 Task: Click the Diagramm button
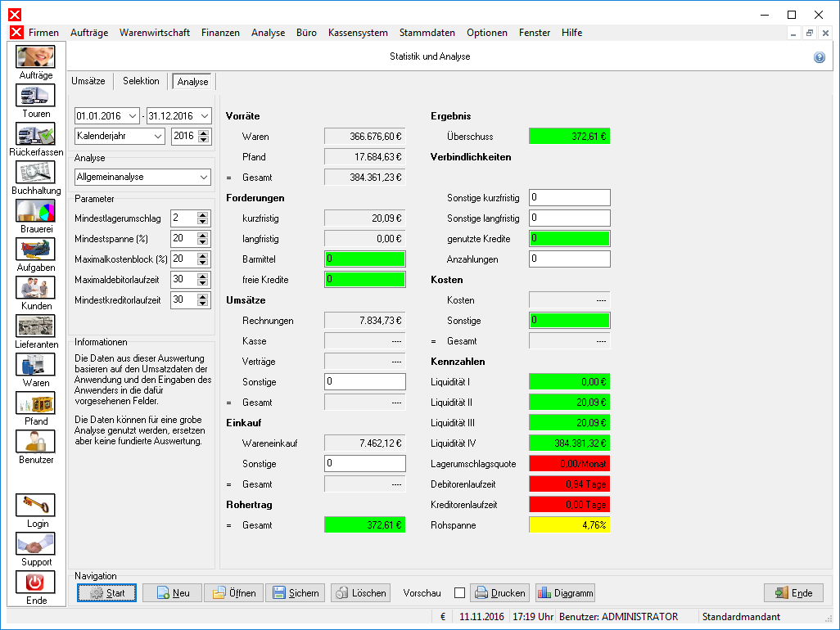(x=565, y=593)
